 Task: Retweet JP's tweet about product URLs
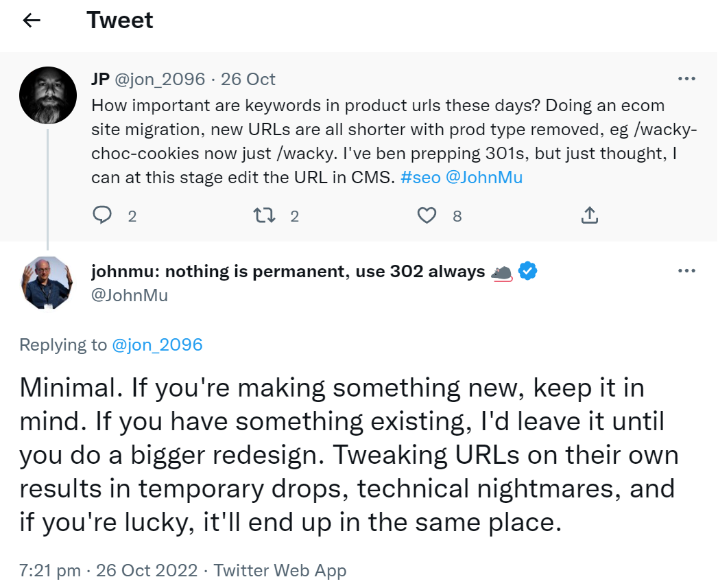point(264,216)
